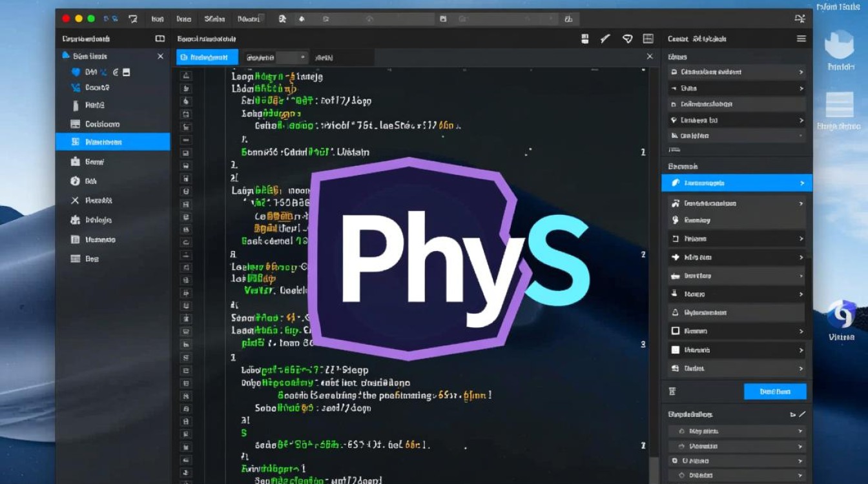868x484 pixels.
Task: Click the gem-shaped icon in editor toolbar
Action: (627, 39)
